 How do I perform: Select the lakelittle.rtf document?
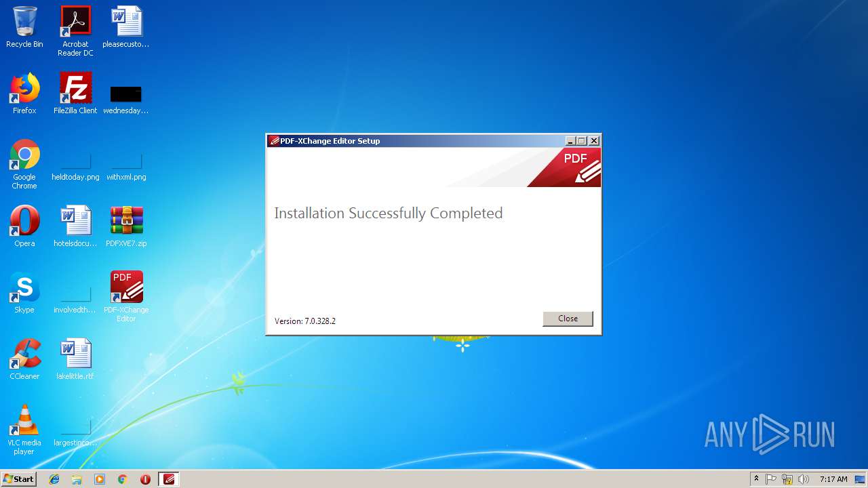point(75,359)
